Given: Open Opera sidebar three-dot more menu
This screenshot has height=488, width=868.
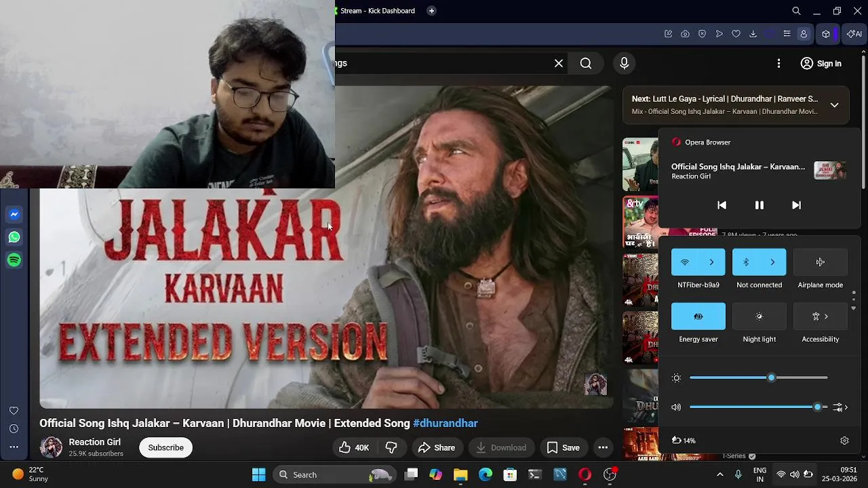Looking at the screenshot, I should (x=14, y=447).
